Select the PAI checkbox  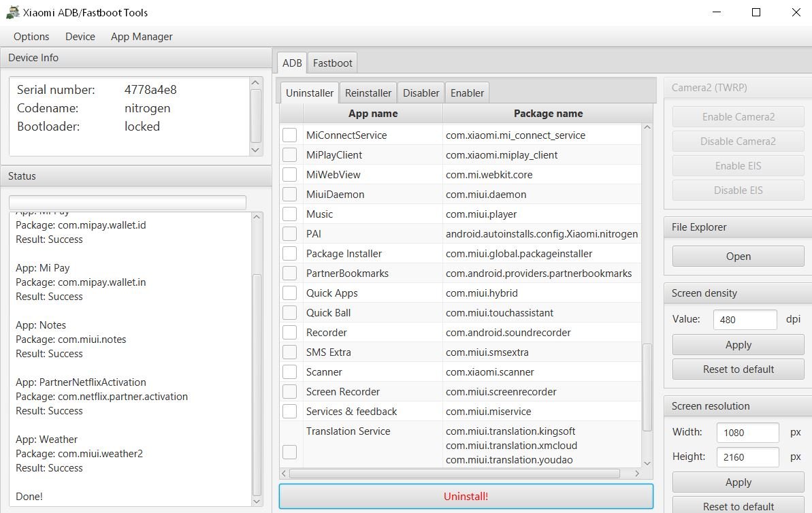click(x=289, y=233)
